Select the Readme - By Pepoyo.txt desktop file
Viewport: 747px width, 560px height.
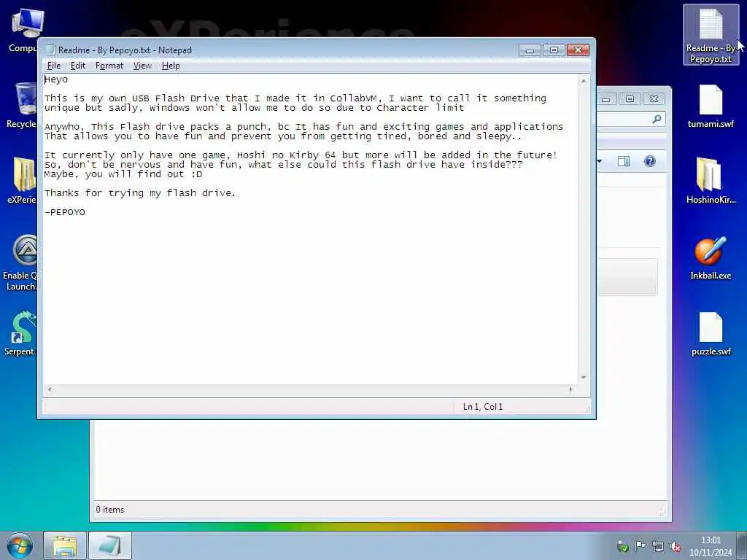(x=711, y=35)
